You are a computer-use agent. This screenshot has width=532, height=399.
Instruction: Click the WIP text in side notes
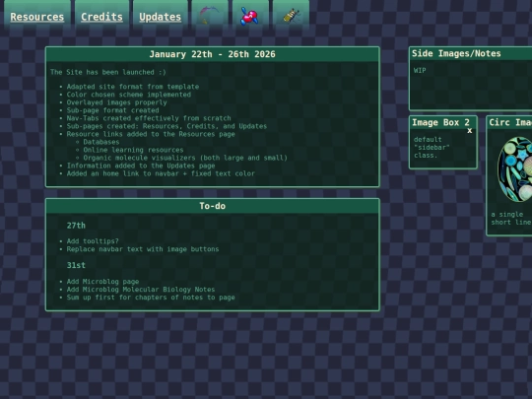coord(420,71)
